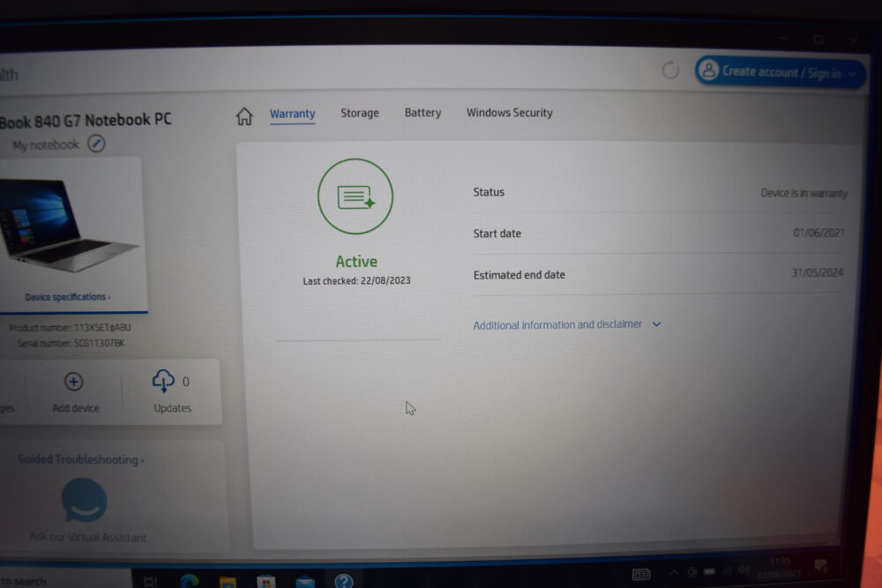Screen dimensions: 882x588
Task: Click the green Active status text
Action: (356, 262)
